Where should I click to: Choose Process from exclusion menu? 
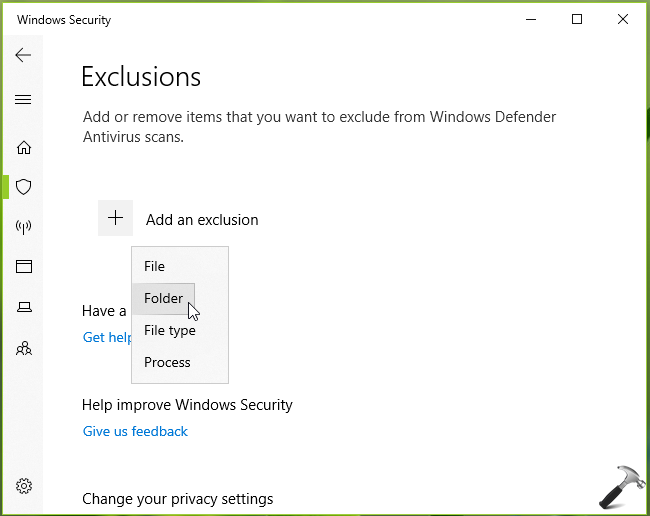(167, 362)
